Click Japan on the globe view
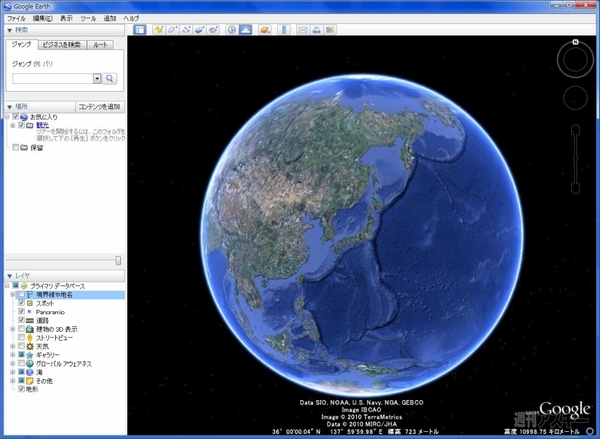Viewport: 600px width, 439px height. [x=358, y=233]
